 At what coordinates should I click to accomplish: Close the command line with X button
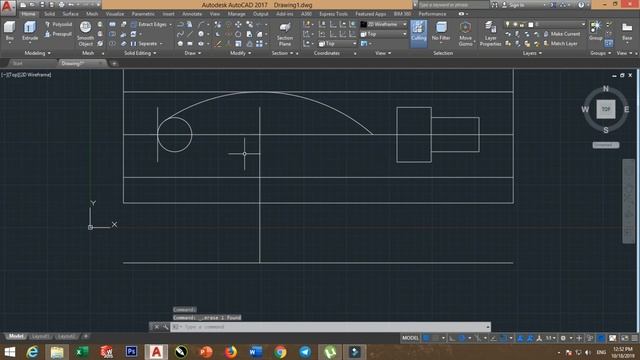(x=156, y=327)
